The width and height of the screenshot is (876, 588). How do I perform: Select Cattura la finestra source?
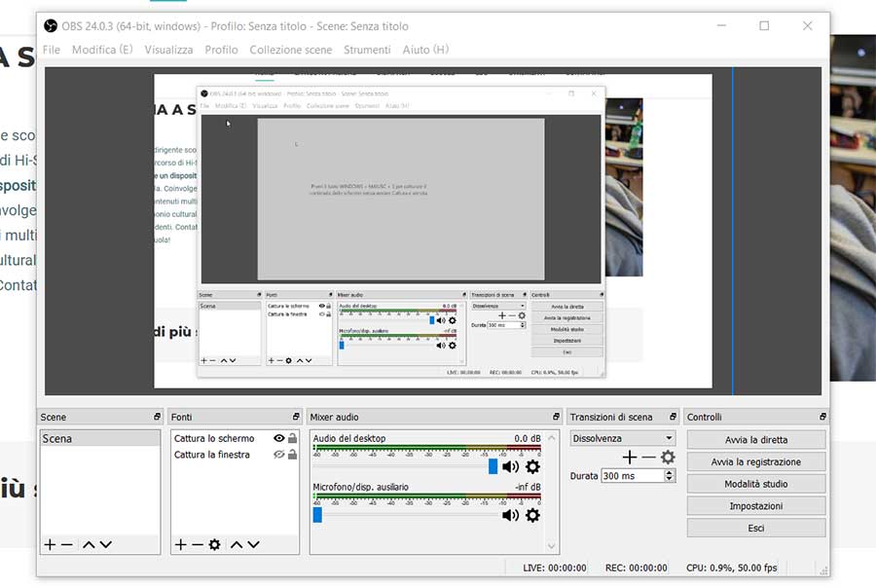(212, 455)
